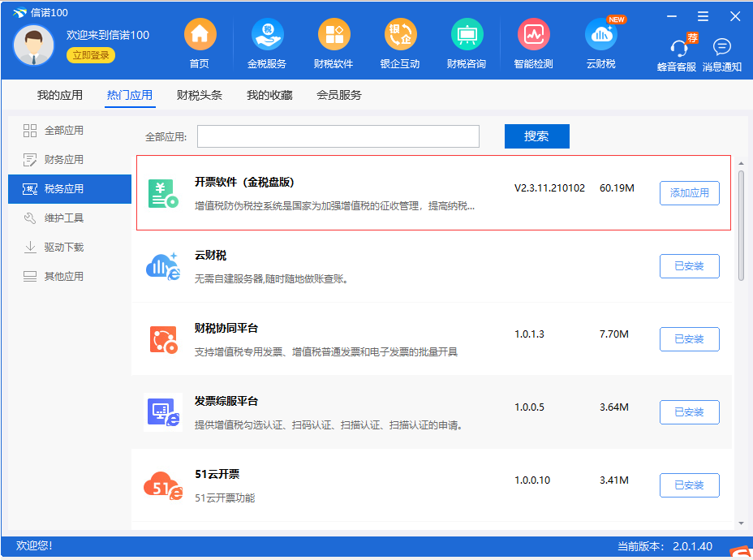Click the 60.19M size text
Screen dimensions: 753x560
pos(617,188)
